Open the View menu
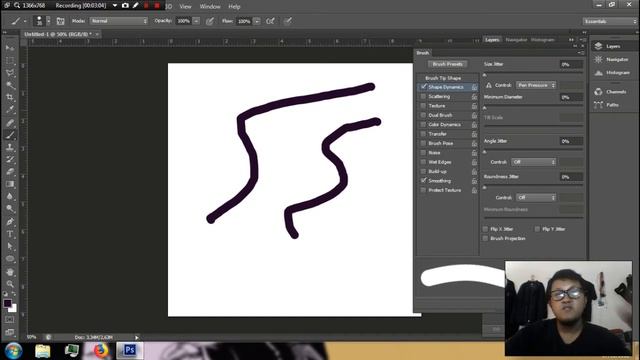The height and width of the screenshot is (360, 640). pyautogui.click(x=185, y=7)
